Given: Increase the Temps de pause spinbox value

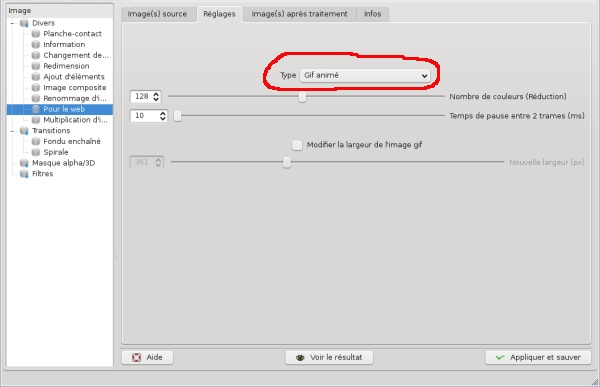Looking at the screenshot, I should [163, 113].
